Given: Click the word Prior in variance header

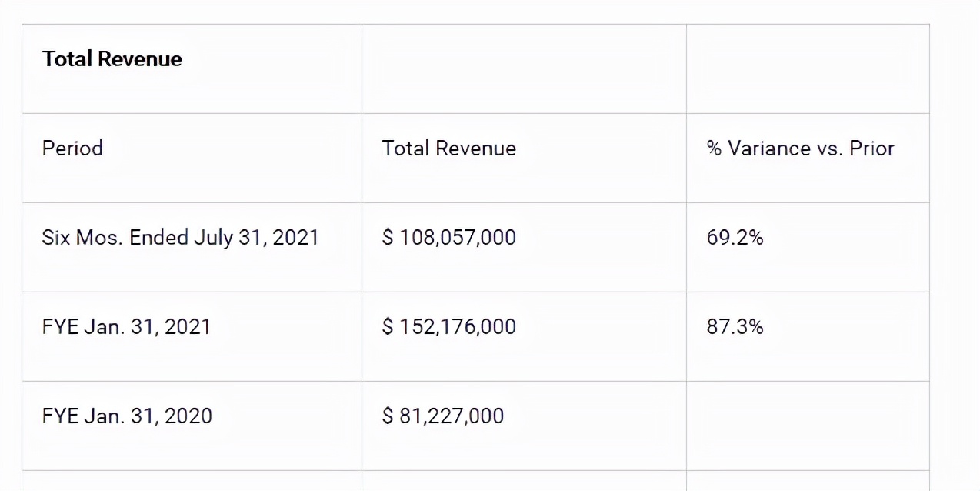Looking at the screenshot, I should (872, 148).
